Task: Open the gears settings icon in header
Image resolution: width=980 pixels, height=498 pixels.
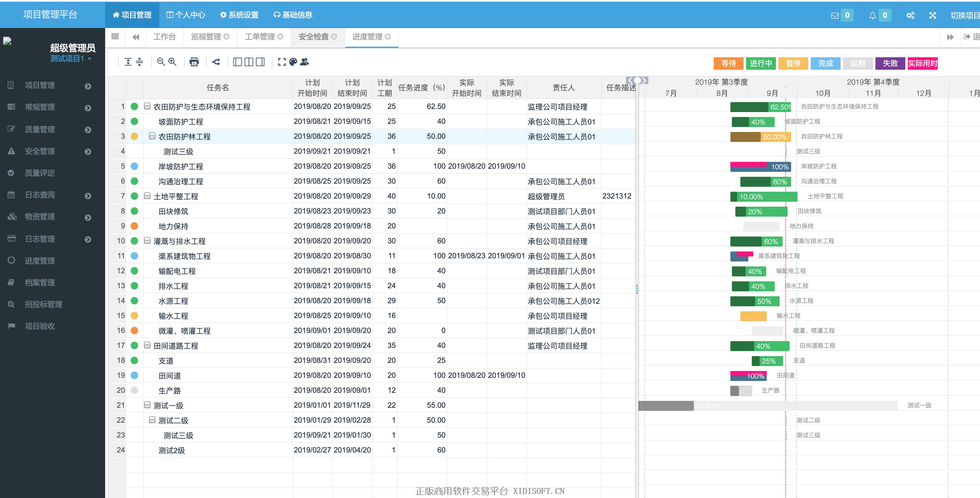Action: pos(910,15)
